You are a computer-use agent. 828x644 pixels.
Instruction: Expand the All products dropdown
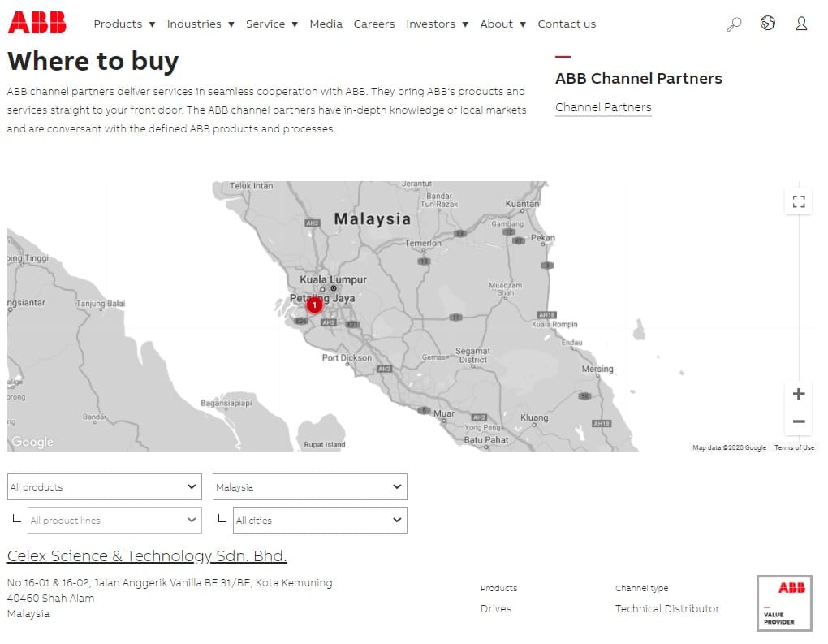tap(105, 487)
